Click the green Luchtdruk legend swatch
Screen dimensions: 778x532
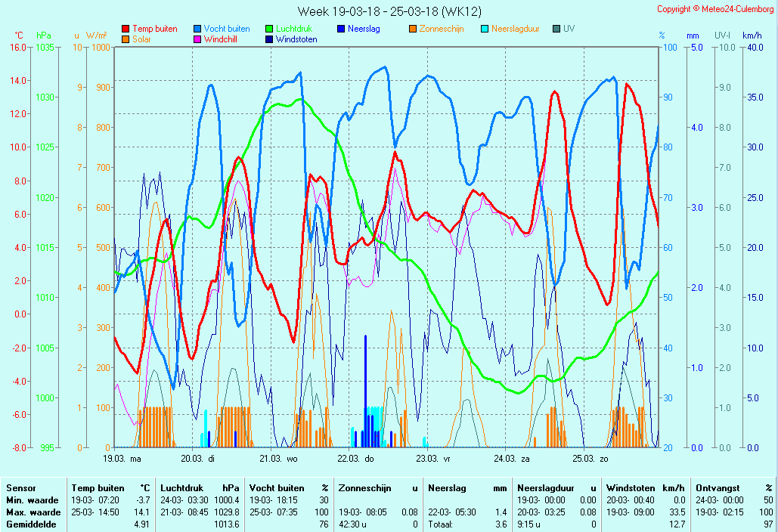[x=269, y=29]
